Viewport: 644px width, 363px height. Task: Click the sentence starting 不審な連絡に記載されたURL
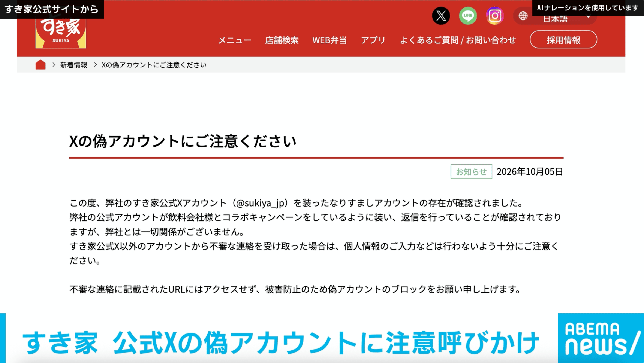click(x=295, y=289)
